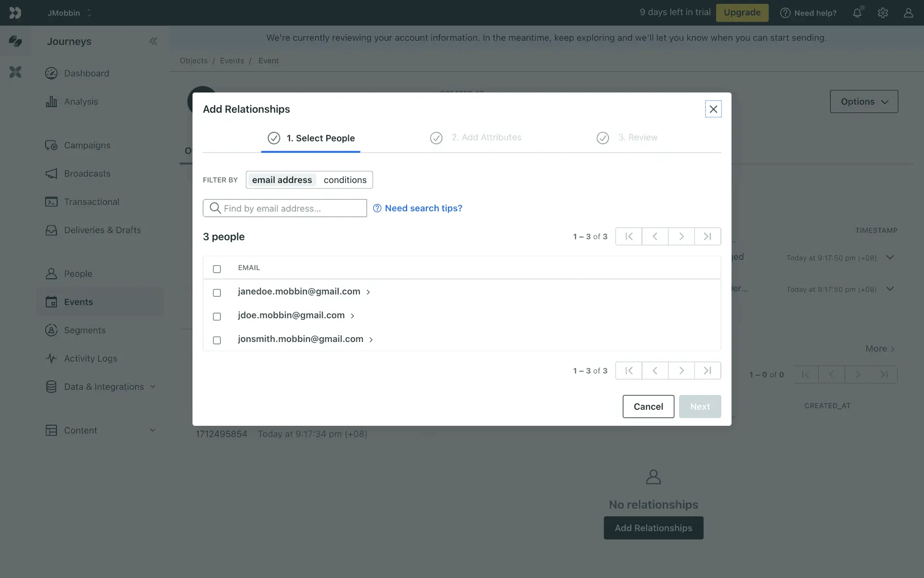The height and width of the screenshot is (578, 924).
Task: Open Campaigns from the sidebar
Action: (x=87, y=145)
